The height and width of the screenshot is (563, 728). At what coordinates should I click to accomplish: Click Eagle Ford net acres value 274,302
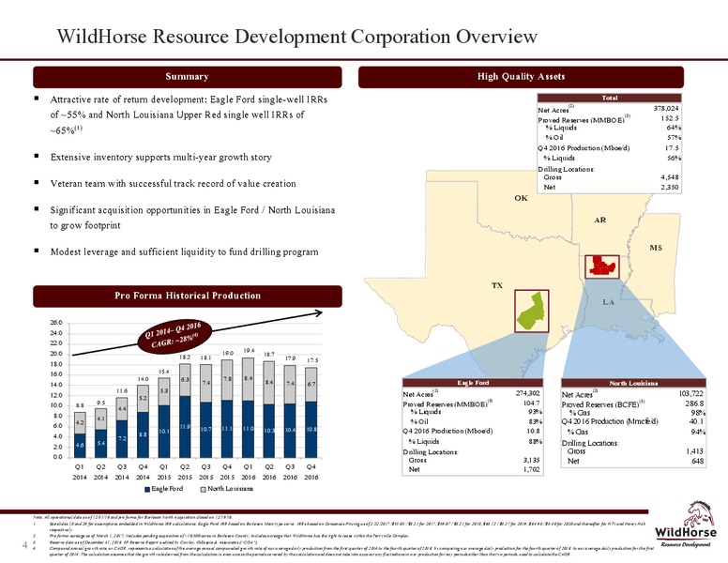[x=528, y=393]
